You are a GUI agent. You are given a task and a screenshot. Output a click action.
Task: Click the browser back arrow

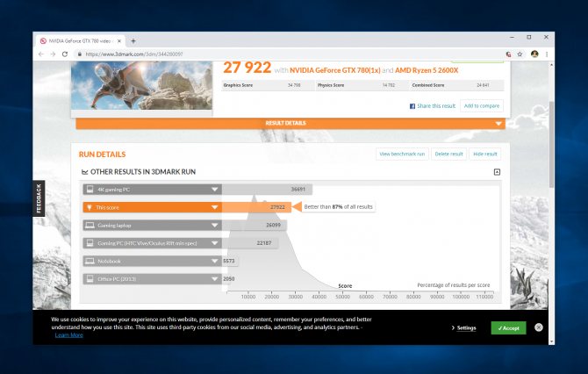pyautogui.click(x=41, y=54)
